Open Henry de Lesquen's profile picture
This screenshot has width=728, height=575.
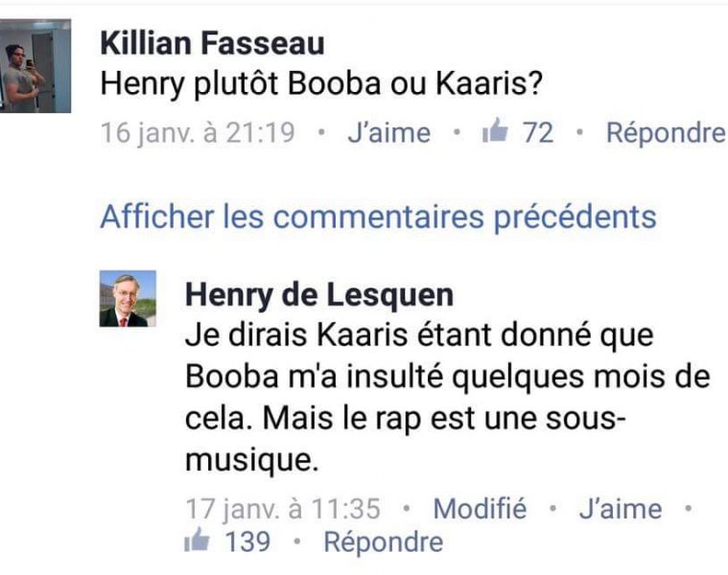pos(128,299)
